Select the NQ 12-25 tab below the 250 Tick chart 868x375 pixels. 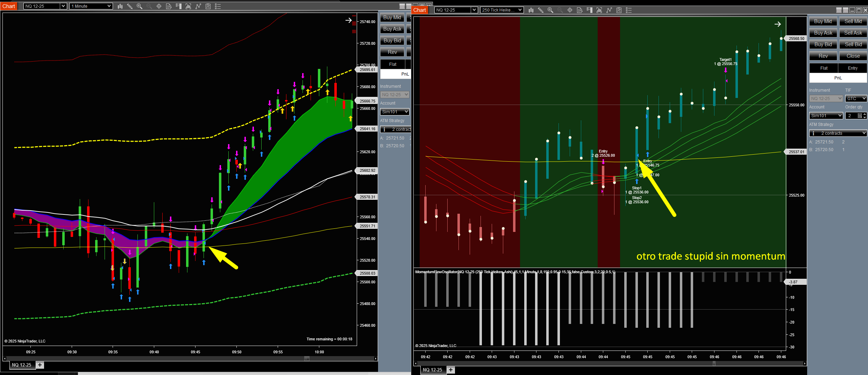click(432, 370)
